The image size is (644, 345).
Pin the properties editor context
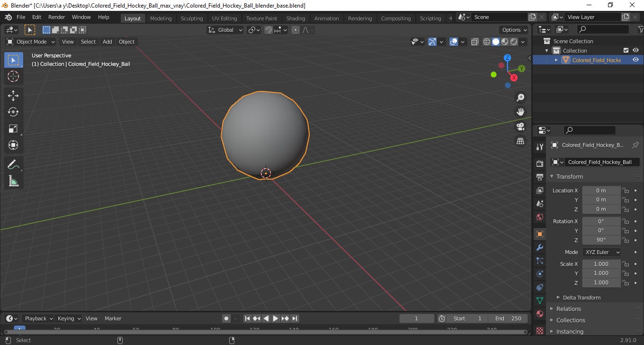(x=635, y=145)
